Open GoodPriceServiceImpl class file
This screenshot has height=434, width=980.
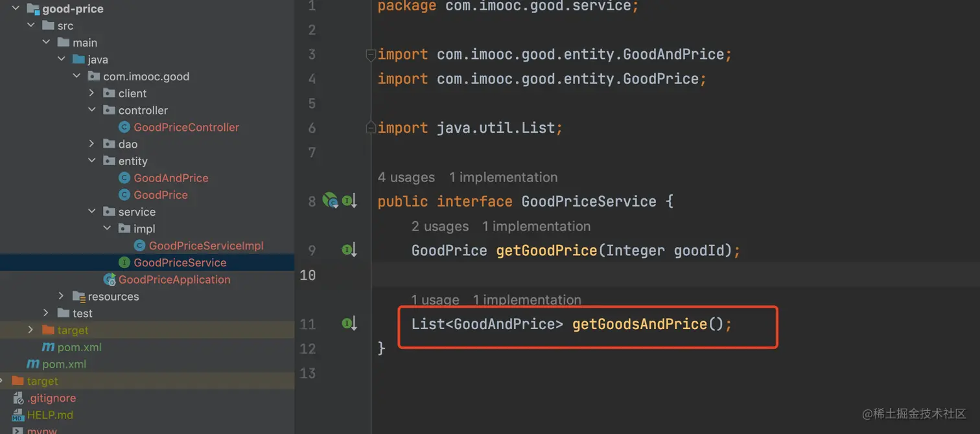click(206, 246)
